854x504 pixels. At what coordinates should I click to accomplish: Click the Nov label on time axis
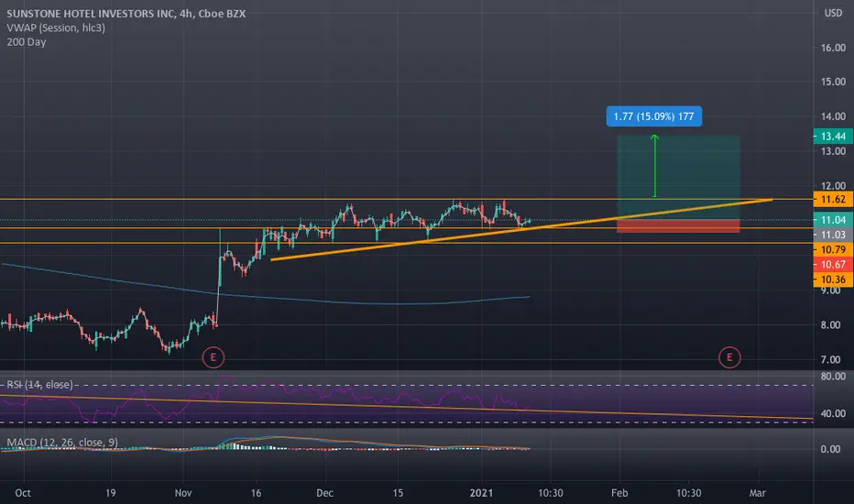point(183,493)
